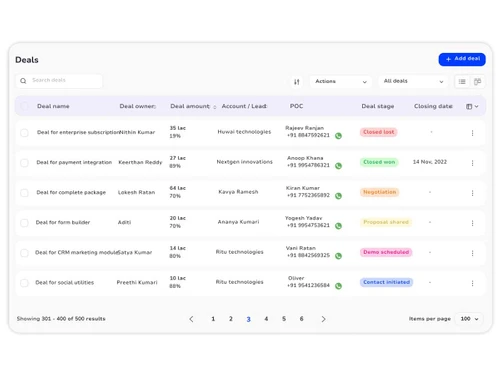Select the CRM marketing module deal checkbox

pos(24,253)
